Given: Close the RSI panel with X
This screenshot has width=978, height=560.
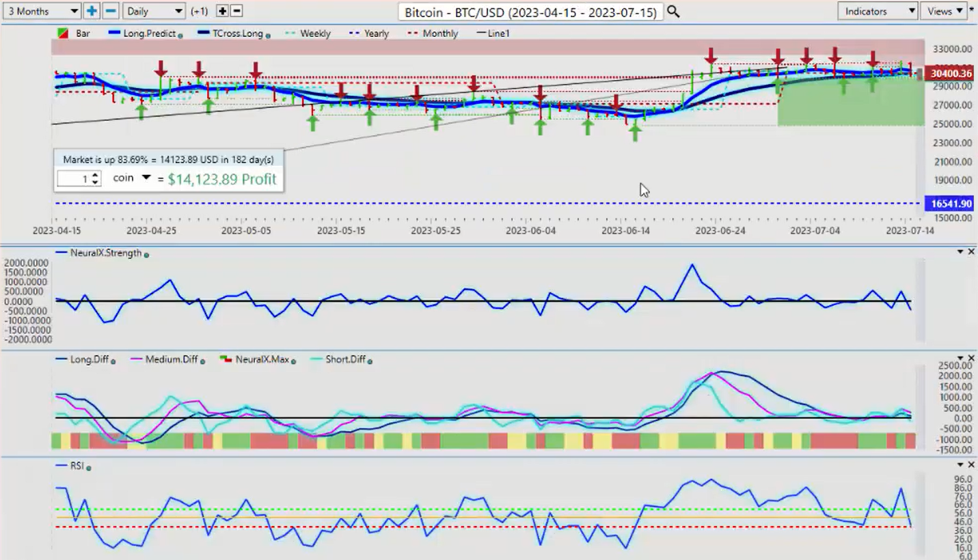Looking at the screenshot, I should [971, 464].
